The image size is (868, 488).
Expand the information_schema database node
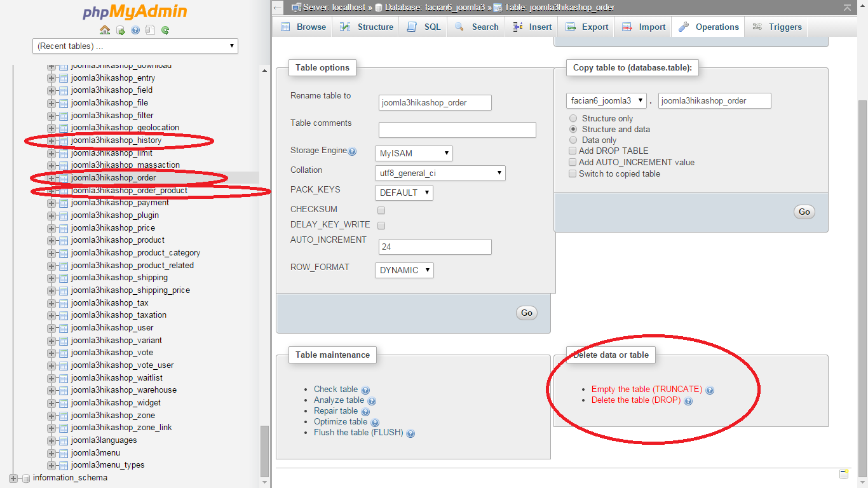tap(13, 478)
